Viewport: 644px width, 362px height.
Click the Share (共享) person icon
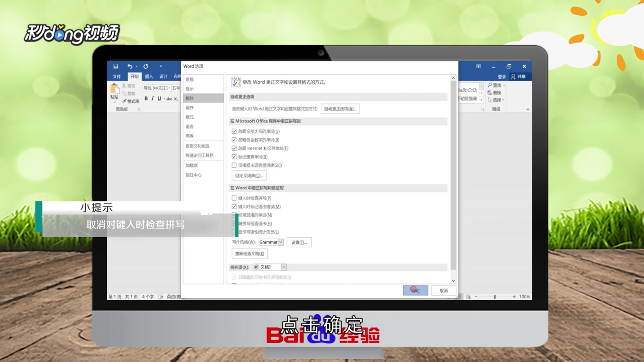pyautogui.click(x=513, y=76)
